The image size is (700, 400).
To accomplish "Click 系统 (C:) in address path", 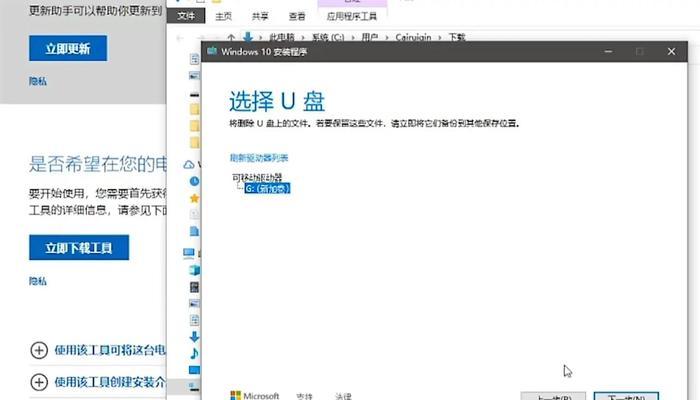I will click(x=328, y=38).
